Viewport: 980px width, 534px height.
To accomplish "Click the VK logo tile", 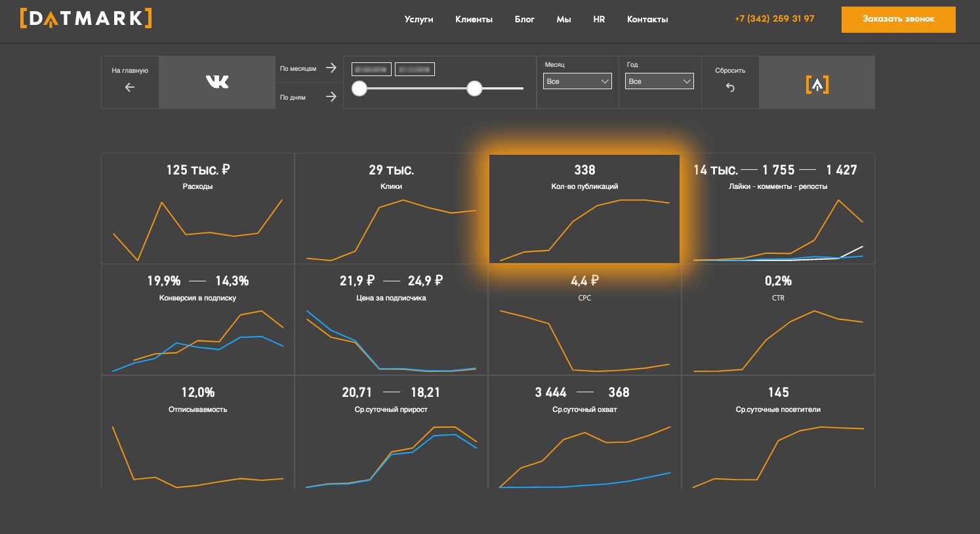I will 217,82.
